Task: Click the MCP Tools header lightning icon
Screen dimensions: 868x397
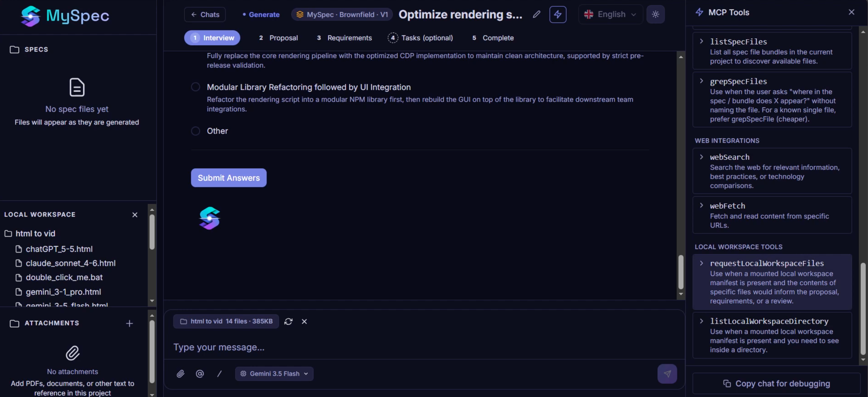Action: (699, 12)
